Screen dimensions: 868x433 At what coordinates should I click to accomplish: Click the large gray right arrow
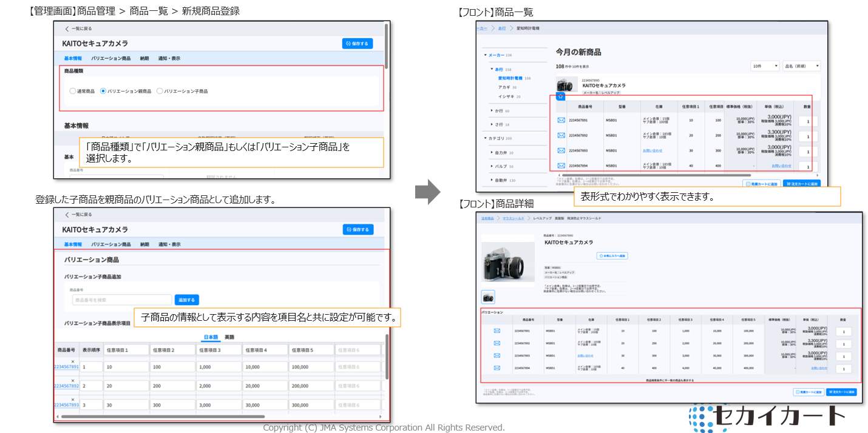coord(427,192)
